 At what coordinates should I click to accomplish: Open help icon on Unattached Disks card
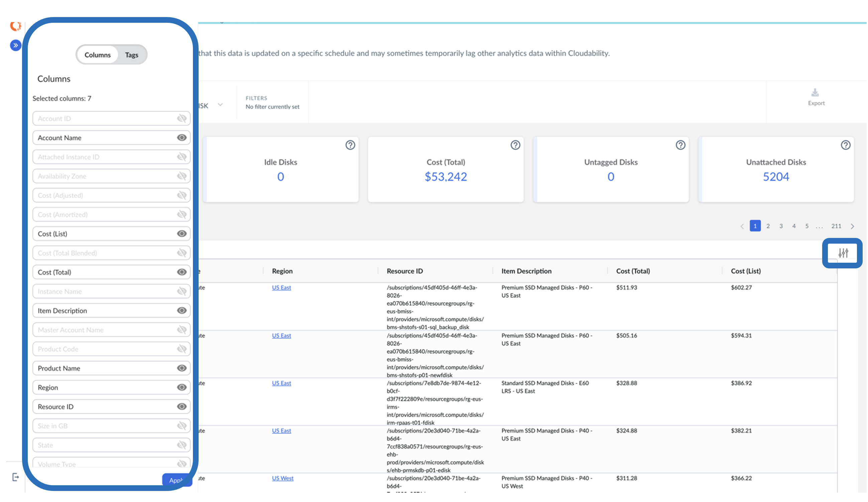click(x=846, y=145)
